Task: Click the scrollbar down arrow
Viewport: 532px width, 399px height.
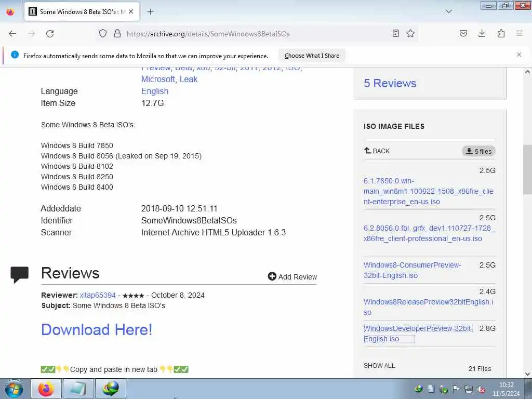Action: point(527,374)
